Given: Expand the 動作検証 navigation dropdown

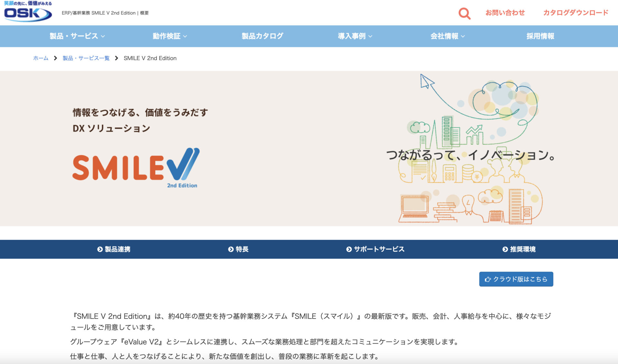Looking at the screenshot, I should 169,36.
